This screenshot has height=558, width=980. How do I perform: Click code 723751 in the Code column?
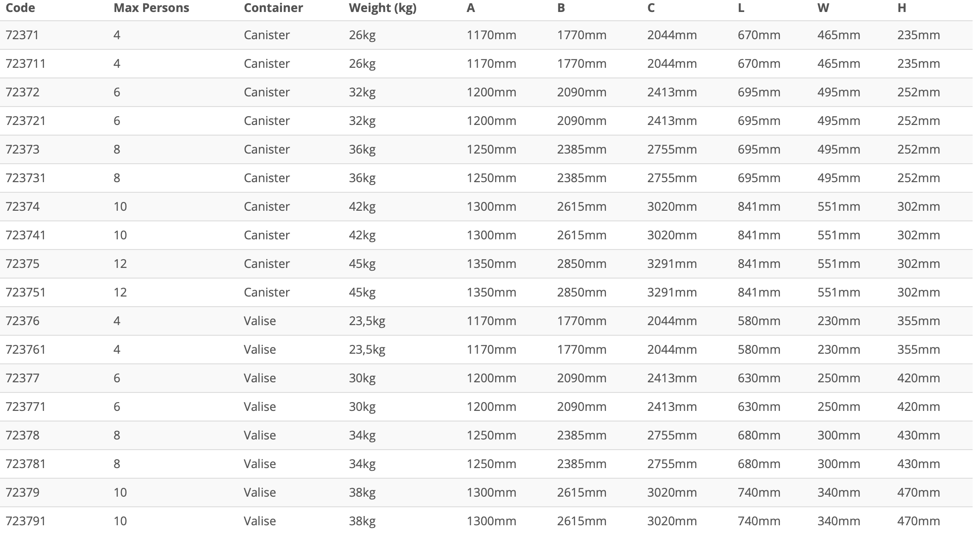pos(26,292)
